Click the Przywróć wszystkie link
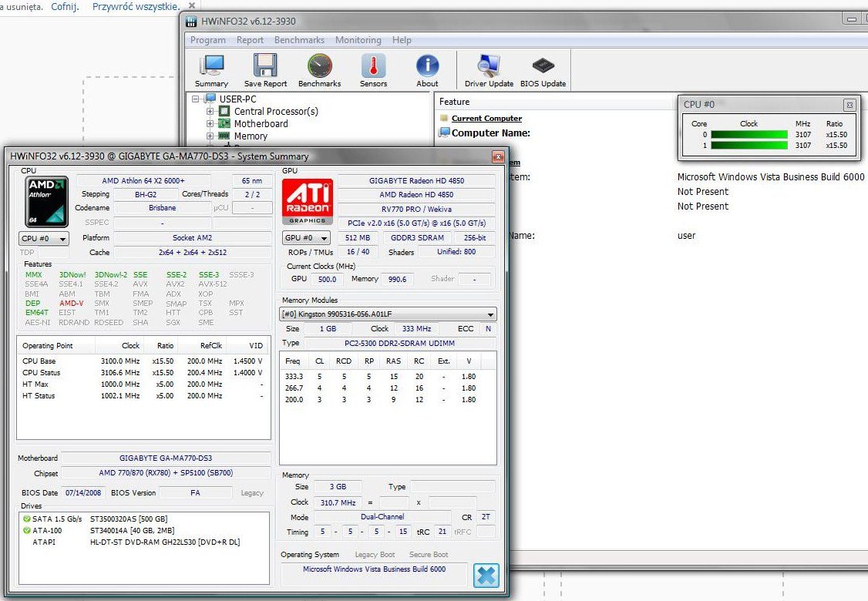The height and width of the screenshot is (601, 868). point(136,7)
